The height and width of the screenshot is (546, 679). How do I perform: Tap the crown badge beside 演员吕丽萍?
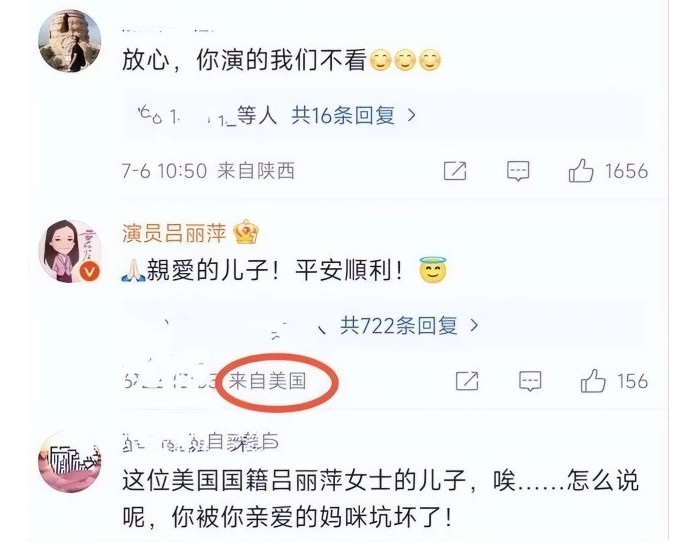click(x=246, y=232)
